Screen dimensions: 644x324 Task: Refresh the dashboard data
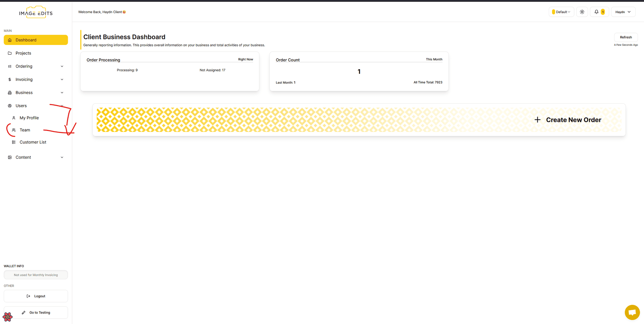(626, 37)
